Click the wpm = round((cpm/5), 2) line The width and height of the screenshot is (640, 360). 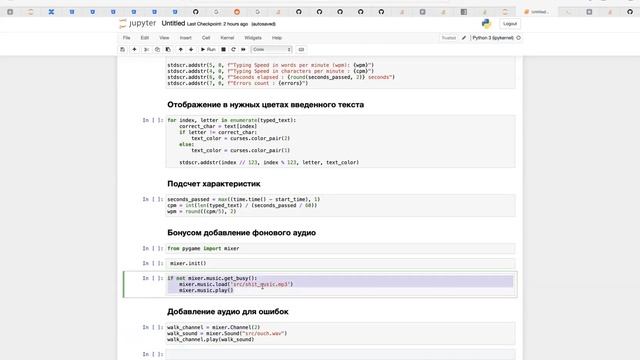[202, 211]
